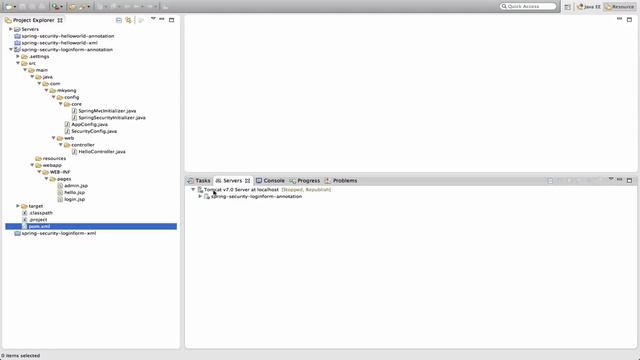
Task: Collapse the java folder
Action: click(x=32, y=77)
